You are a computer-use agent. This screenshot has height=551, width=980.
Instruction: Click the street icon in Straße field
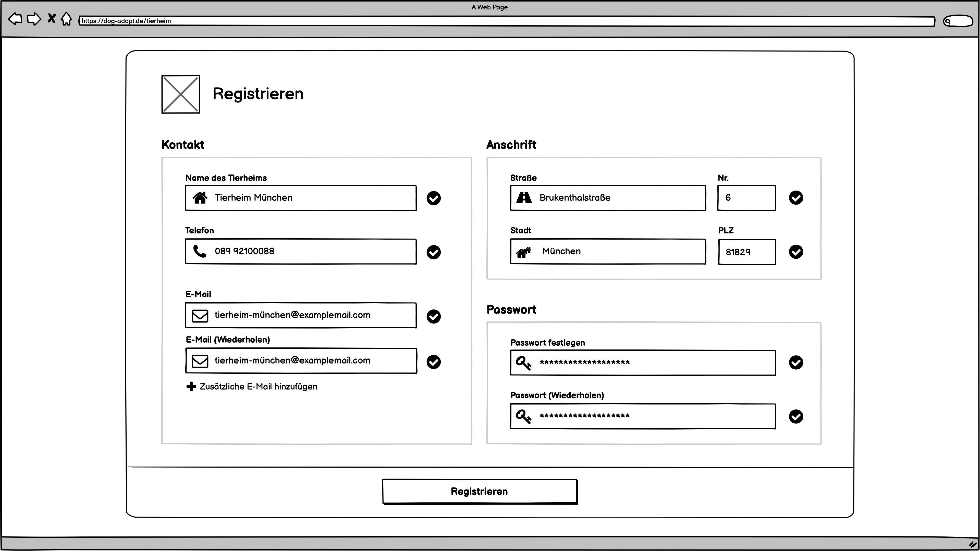[524, 198]
